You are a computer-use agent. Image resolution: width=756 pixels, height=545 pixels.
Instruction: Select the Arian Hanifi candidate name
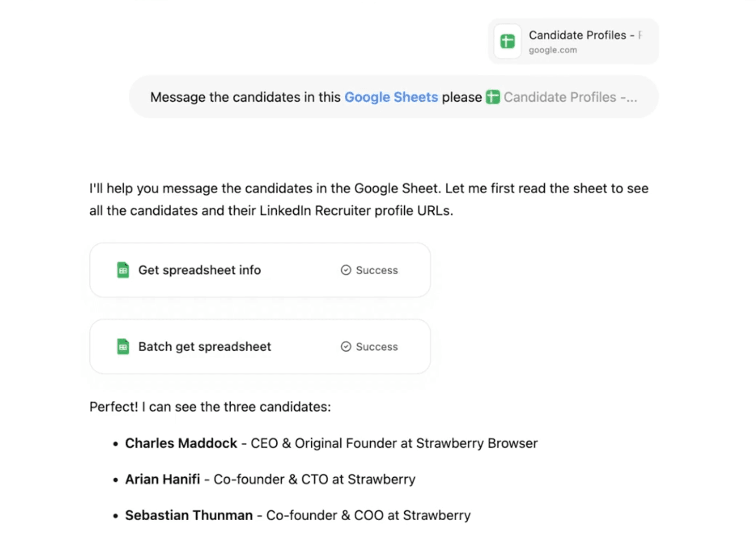tap(163, 479)
